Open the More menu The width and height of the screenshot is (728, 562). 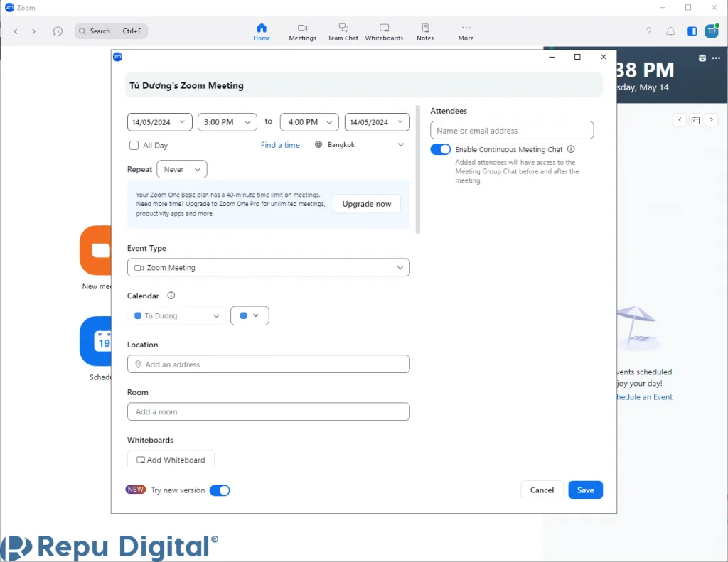466,32
